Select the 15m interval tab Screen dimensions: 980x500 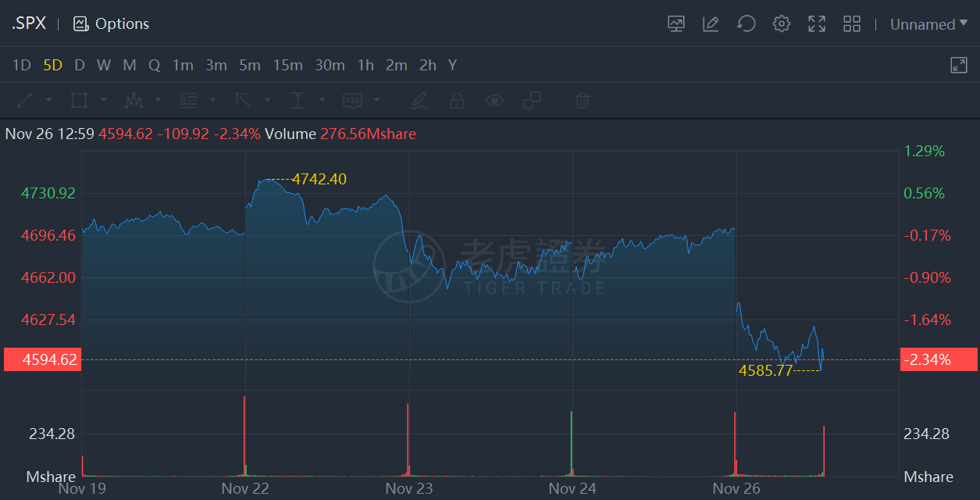pyautogui.click(x=287, y=65)
